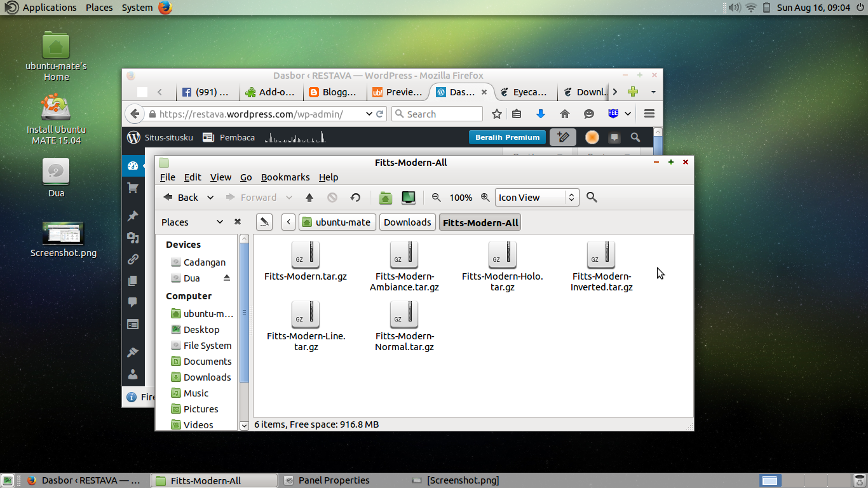Image resolution: width=868 pixels, height=488 pixels.
Task: Open the WordPress Users sidebar icon
Action: [133, 374]
